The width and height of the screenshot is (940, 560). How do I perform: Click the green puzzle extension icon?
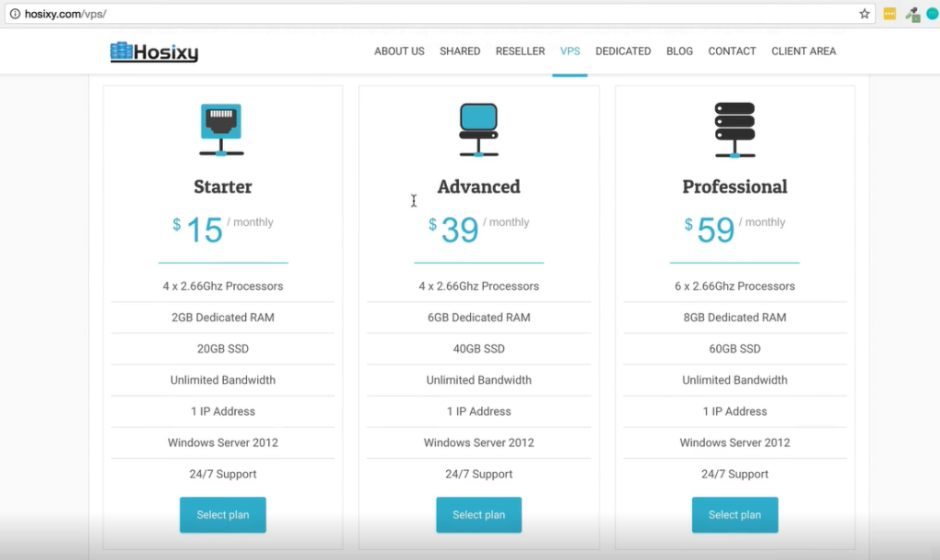[x=912, y=15]
